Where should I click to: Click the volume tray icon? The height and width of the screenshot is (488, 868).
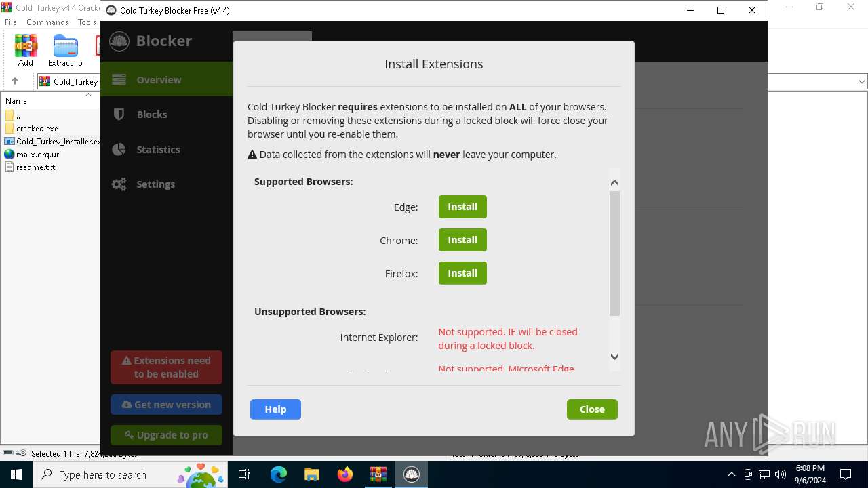pyautogui.click(x=781, y=474)
